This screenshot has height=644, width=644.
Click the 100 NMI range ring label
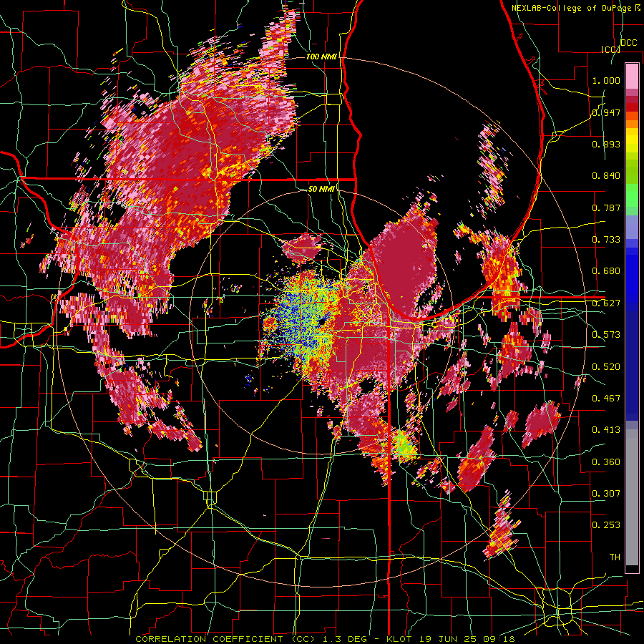321,57
